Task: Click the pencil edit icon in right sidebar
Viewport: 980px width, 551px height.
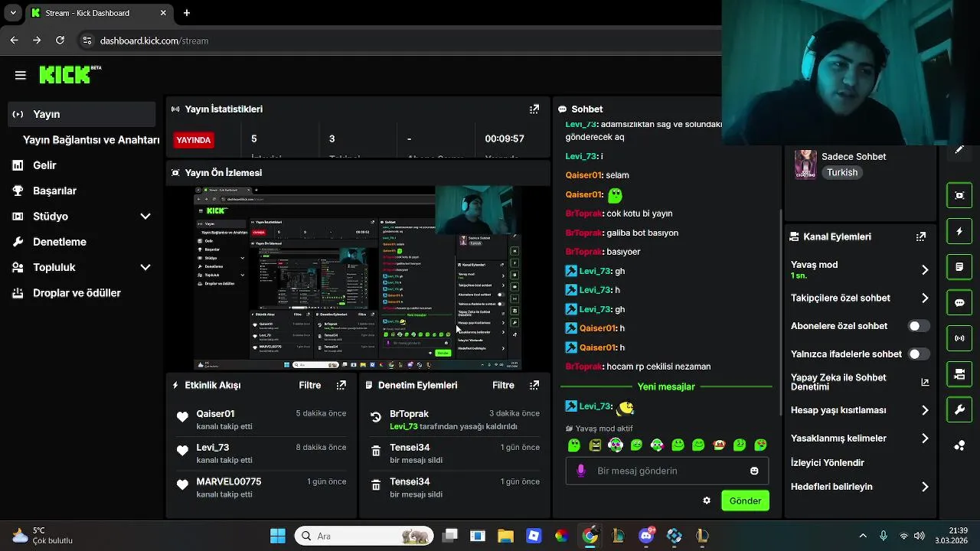Action: (959, 149)
